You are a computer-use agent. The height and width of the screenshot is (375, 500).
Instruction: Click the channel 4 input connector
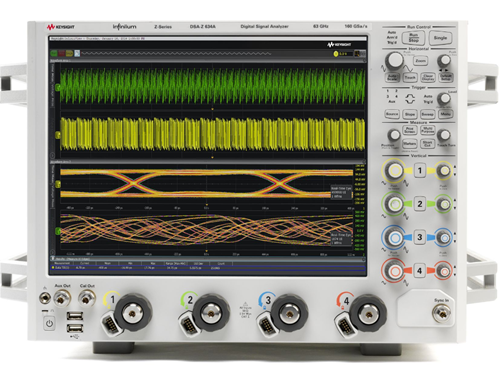pos(368,313)
